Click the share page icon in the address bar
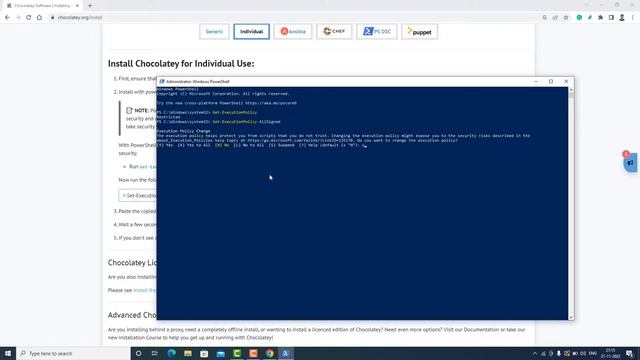This screenshot has width=640, height=360. [555, 18]
